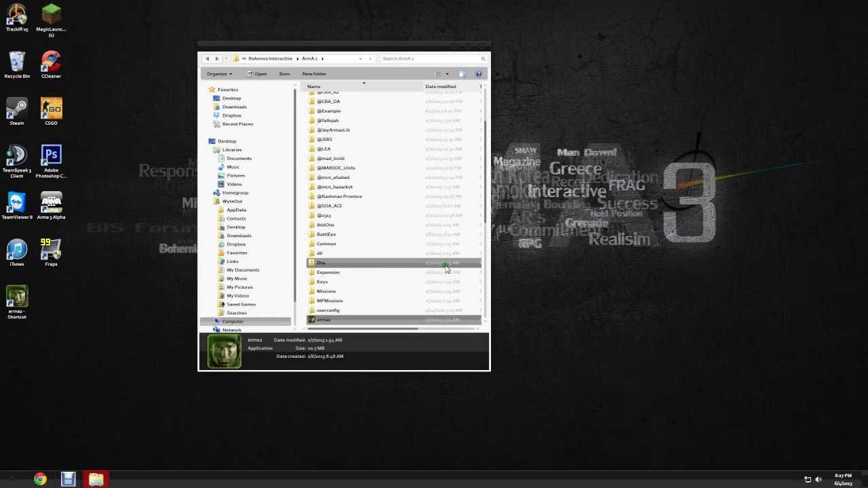
Task: Open the CSGO desktop shortcut
Action: pyautogui.click(x=51, y=112)
